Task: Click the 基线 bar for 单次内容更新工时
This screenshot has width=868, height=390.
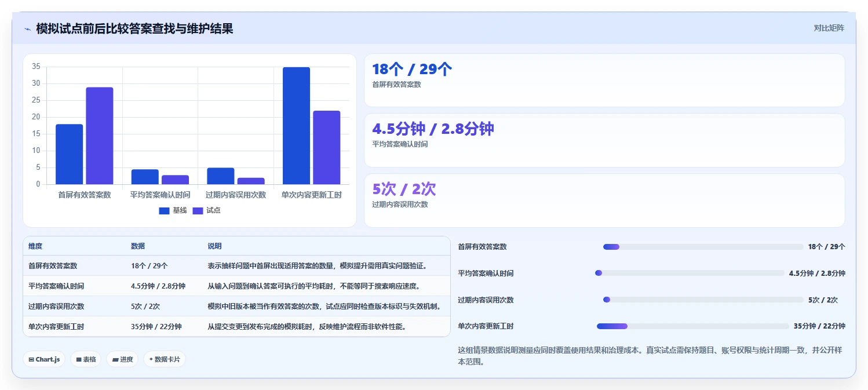Action: point(296,126)
